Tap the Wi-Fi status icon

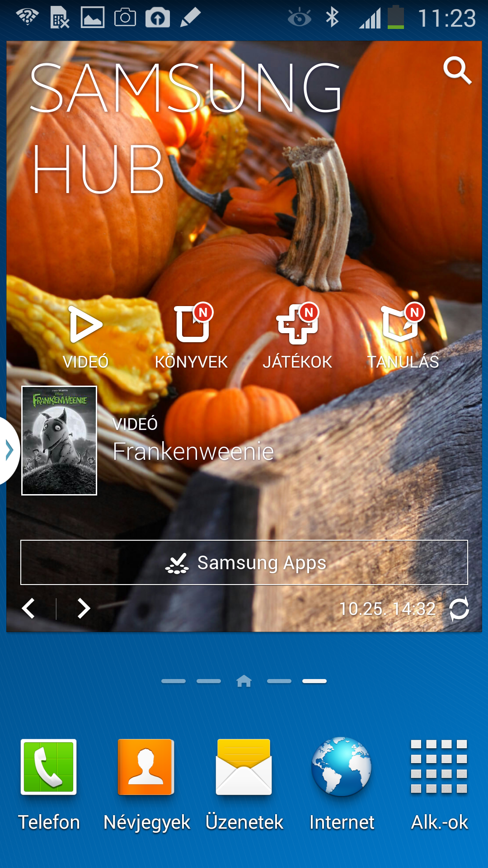pyautogui.click(x=28, y=17)
